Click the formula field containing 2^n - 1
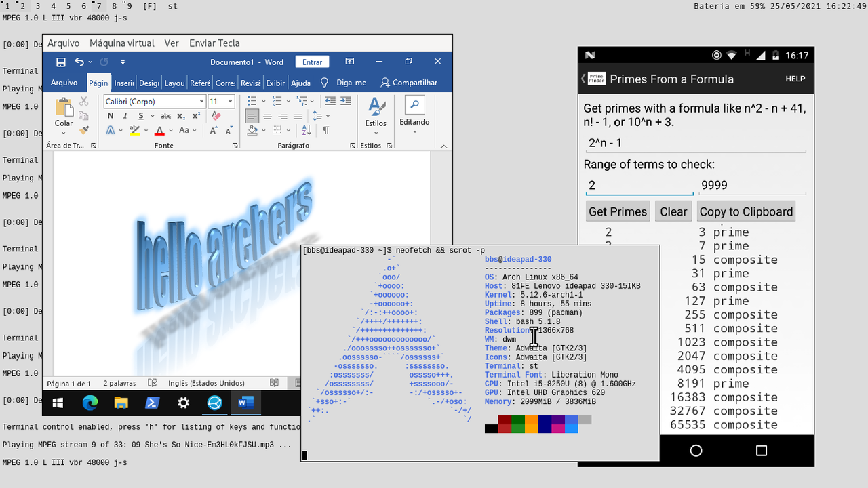This screenshot has width=868, height=488. pyautogui.click(x=696, y=143)
